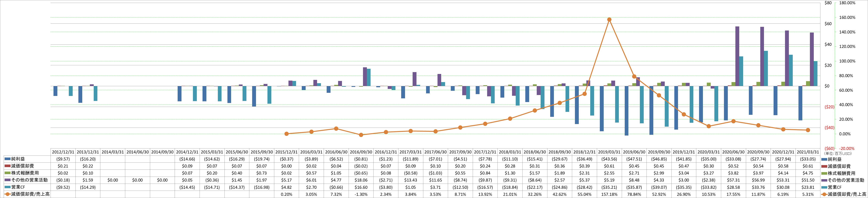Click the $13.43 other operating activities cell
The height and width of the screenshot is (198, 868).
[x=411, y=180]
